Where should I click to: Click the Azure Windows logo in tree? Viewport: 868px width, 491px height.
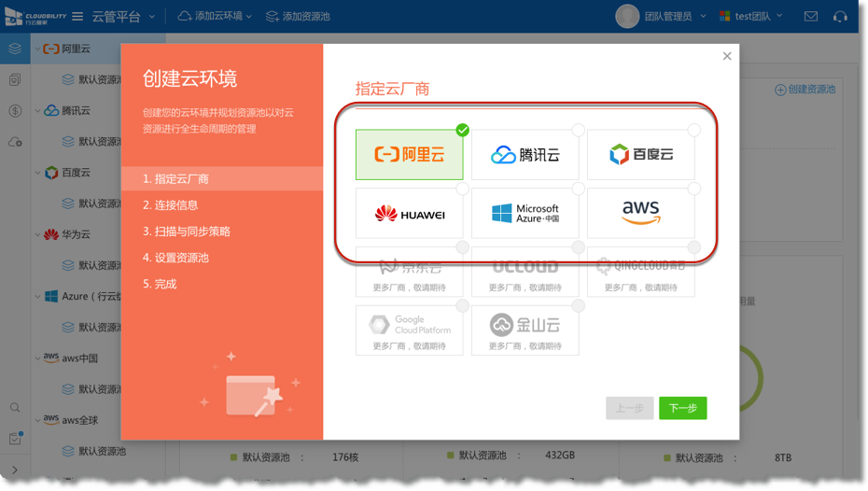[x=51, y=296]
